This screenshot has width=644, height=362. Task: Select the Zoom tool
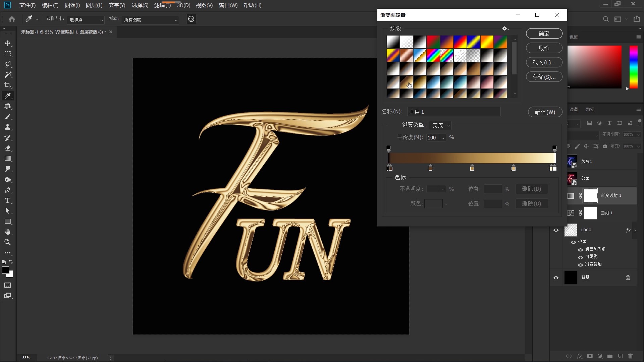pyautogui.click(x=8, y=242)
